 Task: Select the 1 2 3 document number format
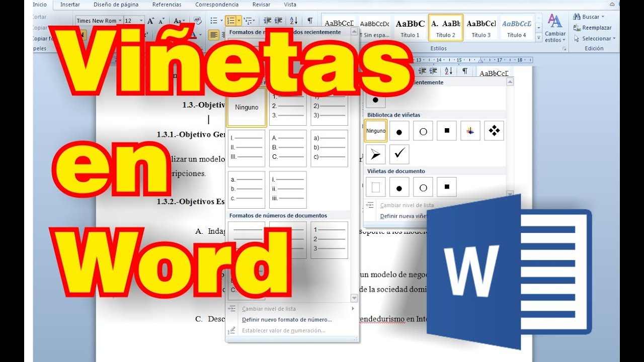click(329, 240)
